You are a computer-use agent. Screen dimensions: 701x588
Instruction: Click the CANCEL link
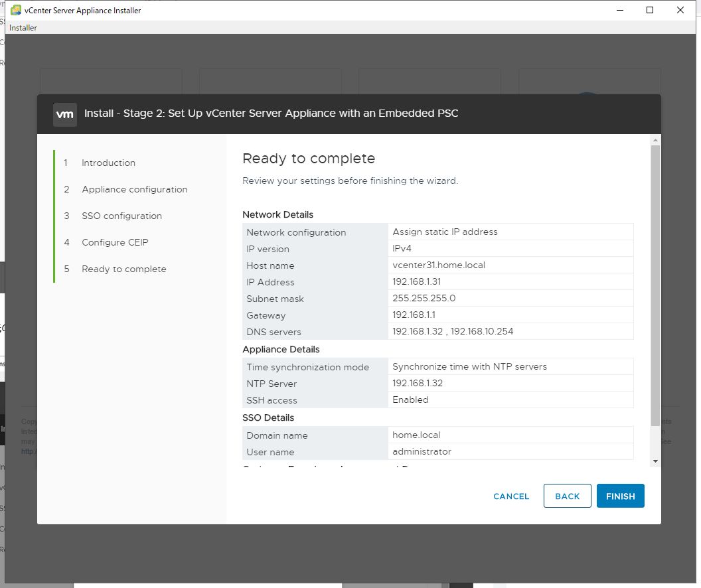click(x=511, y=496)
